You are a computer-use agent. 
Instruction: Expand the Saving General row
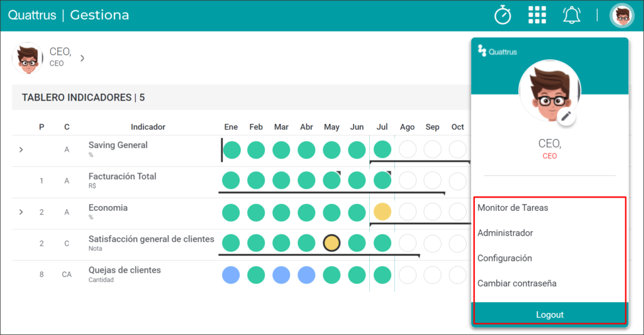[x=21, y=150]
